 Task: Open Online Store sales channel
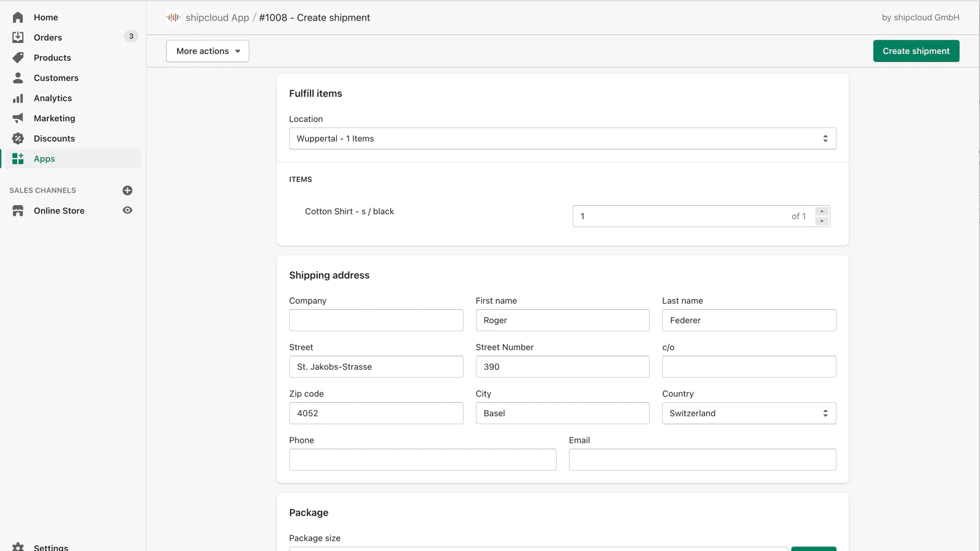(x=59, y=211)
